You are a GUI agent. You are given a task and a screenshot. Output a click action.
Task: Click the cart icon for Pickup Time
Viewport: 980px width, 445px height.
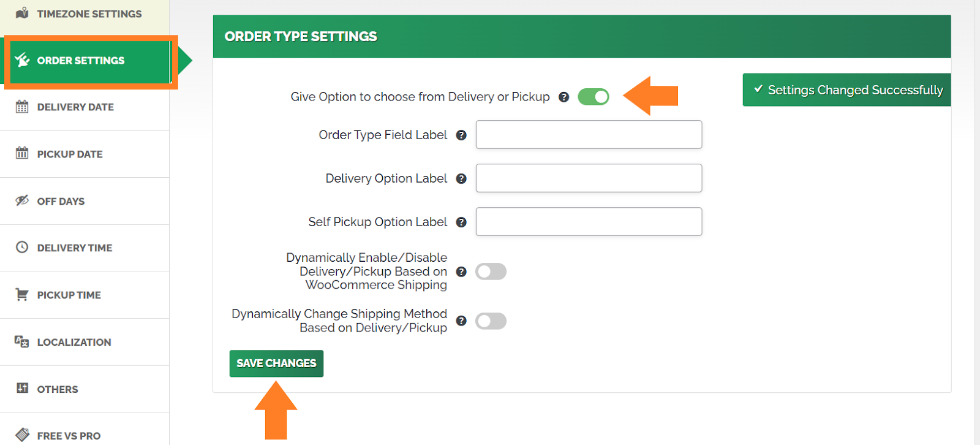click(x=22, y=294)
